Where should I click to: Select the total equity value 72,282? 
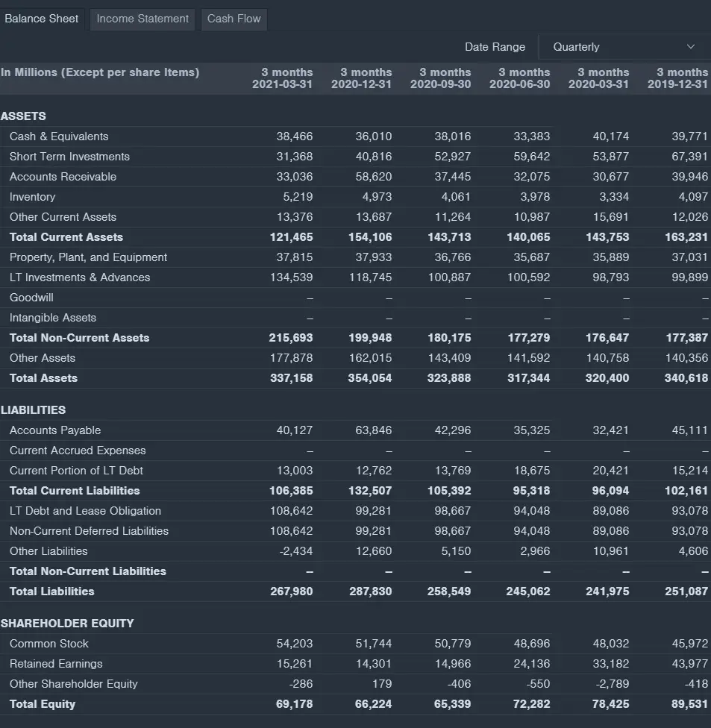pos(531,704)
